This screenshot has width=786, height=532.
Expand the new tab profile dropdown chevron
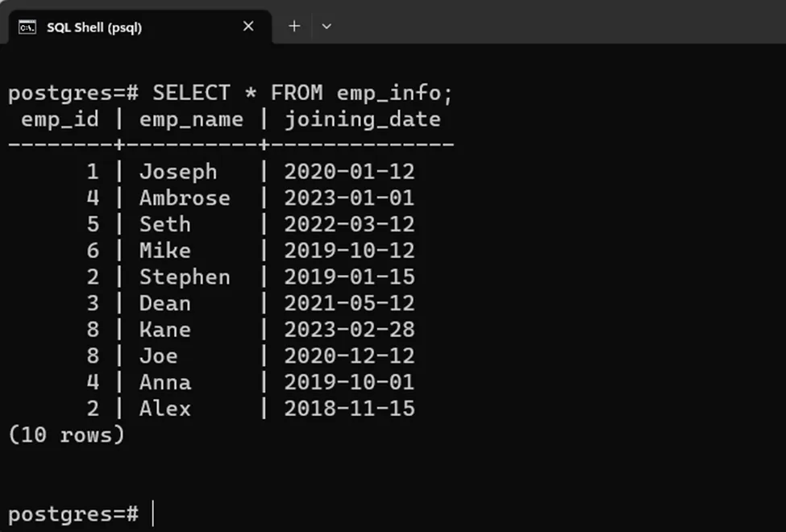[x=326, y=27]
